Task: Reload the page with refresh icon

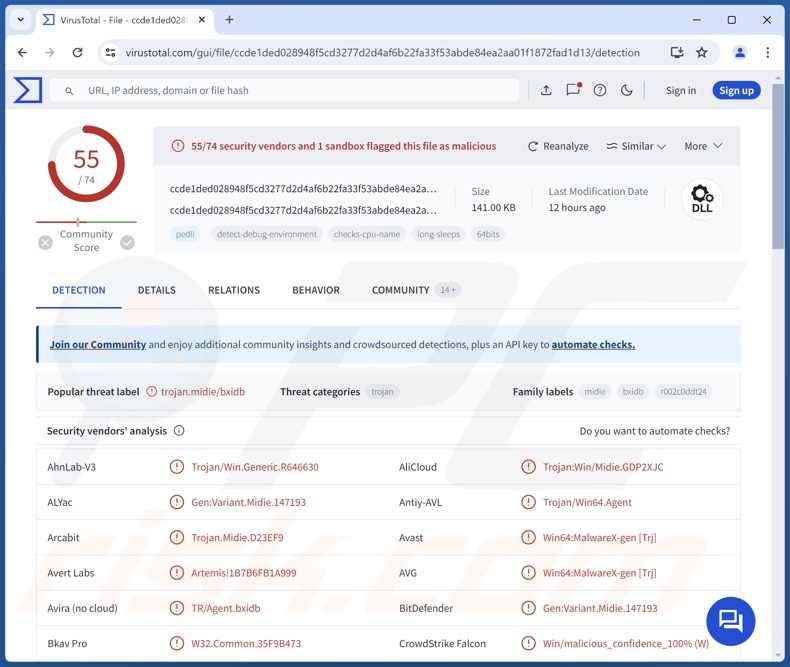Action: point(77,52)
